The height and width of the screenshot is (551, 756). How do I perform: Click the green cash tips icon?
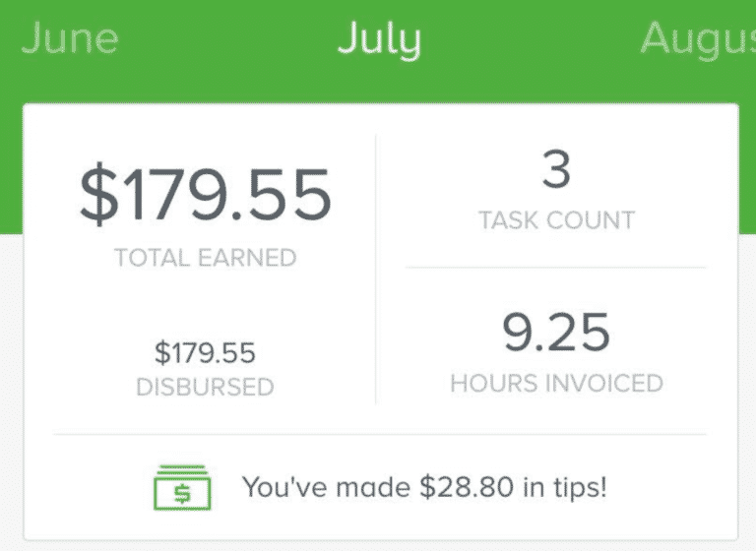tap(182, 487)
